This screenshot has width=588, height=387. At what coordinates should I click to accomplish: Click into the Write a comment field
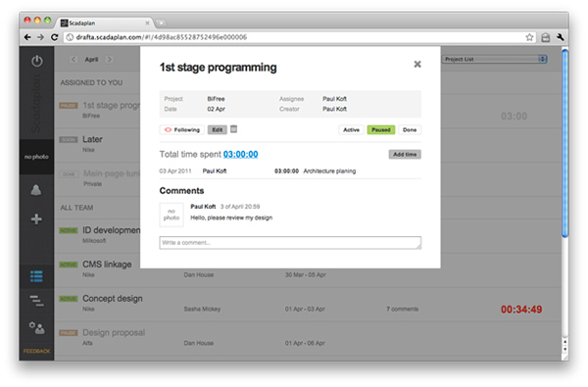290,243
